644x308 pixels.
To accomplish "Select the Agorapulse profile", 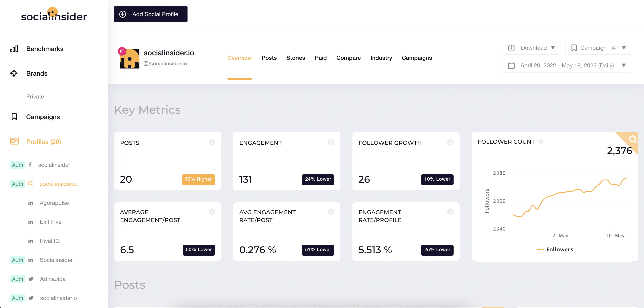I will 54,203.
